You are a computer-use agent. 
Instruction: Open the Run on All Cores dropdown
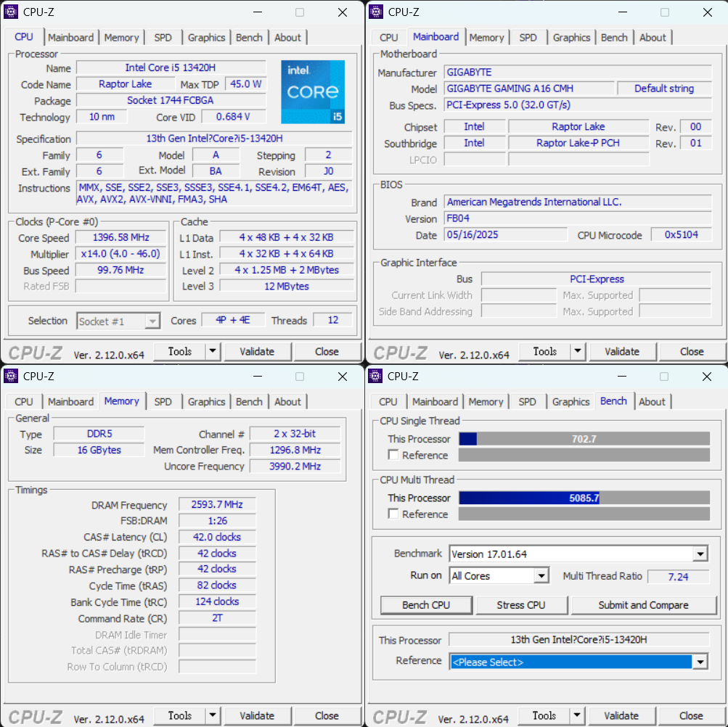point(541,576)
